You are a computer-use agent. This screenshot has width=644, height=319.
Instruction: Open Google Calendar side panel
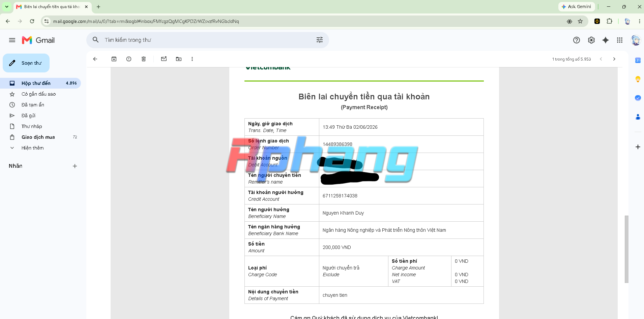click(638, 60)
